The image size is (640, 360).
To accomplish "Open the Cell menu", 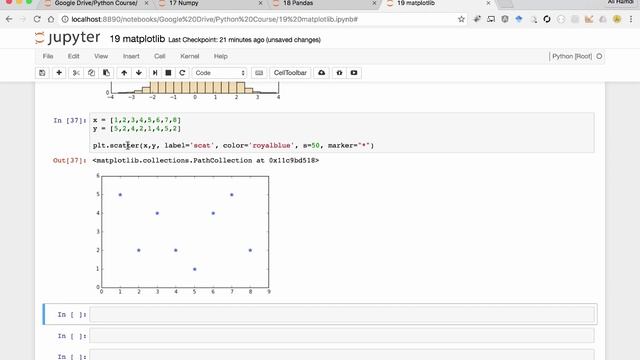I will coord(160,56).
